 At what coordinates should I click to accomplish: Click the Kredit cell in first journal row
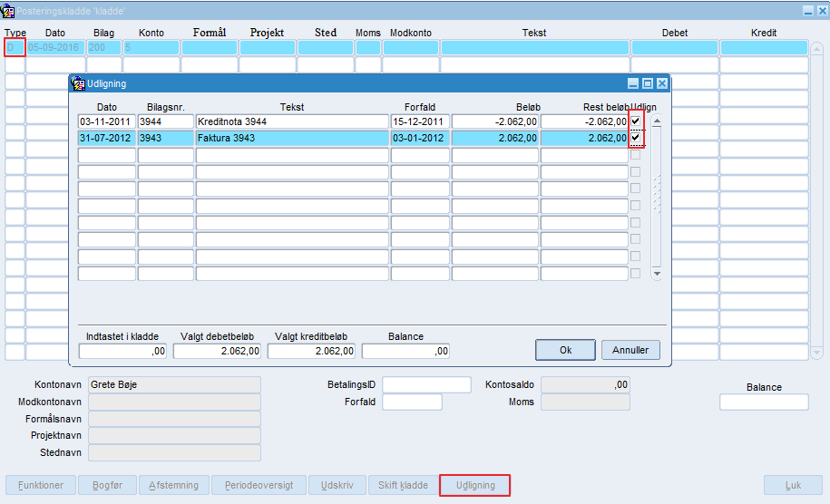click(x=764, y=48)
